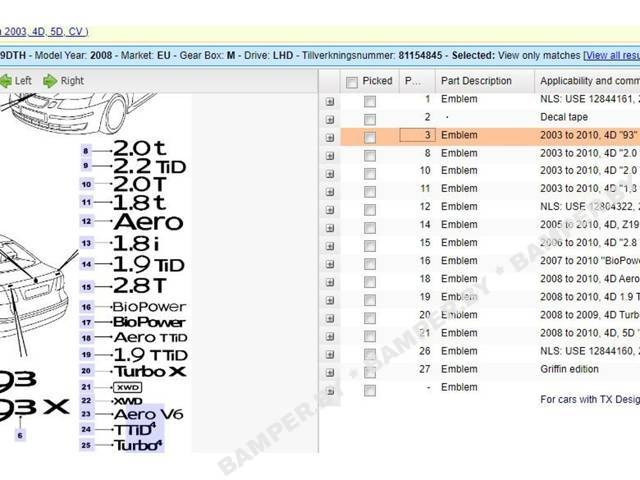This screenshot has width=640, height=480.
Task: Check Picked box for part 10
Action: pos(370,173)
